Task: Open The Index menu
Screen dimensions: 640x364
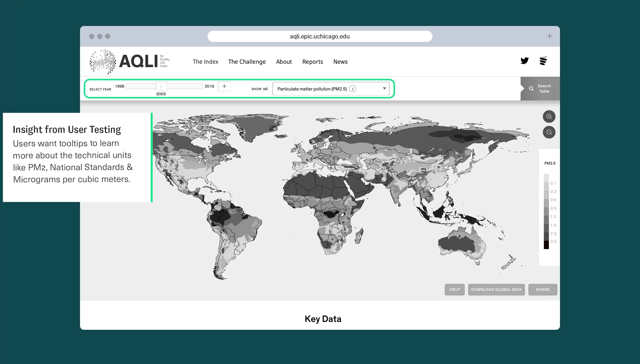Action: [x=205, y=62]
